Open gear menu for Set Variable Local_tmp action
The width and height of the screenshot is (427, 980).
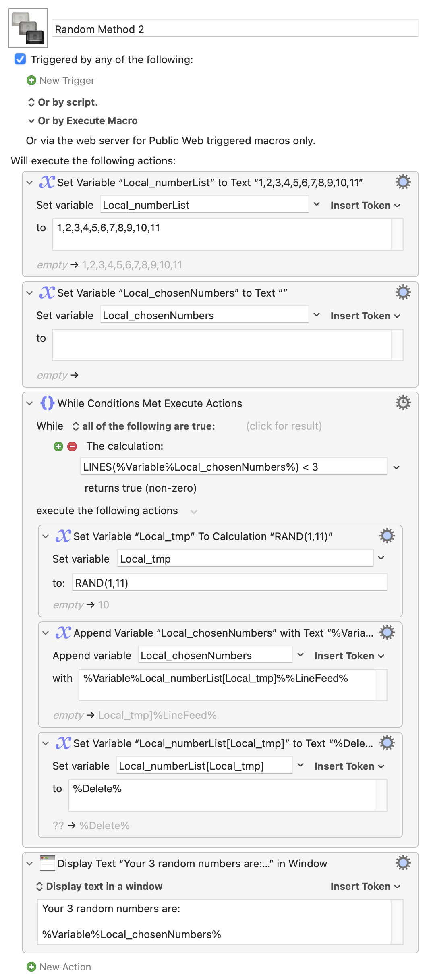tap(387, 536)
